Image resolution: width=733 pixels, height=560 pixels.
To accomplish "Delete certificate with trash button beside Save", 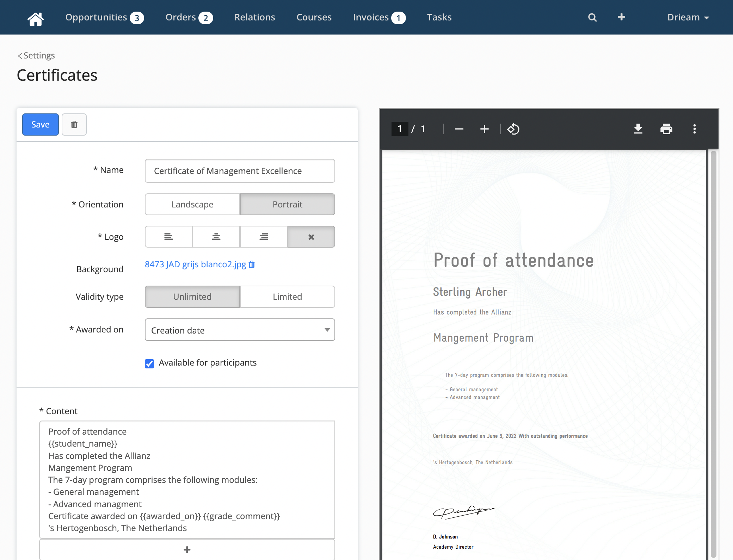I will tap(74, 124).
